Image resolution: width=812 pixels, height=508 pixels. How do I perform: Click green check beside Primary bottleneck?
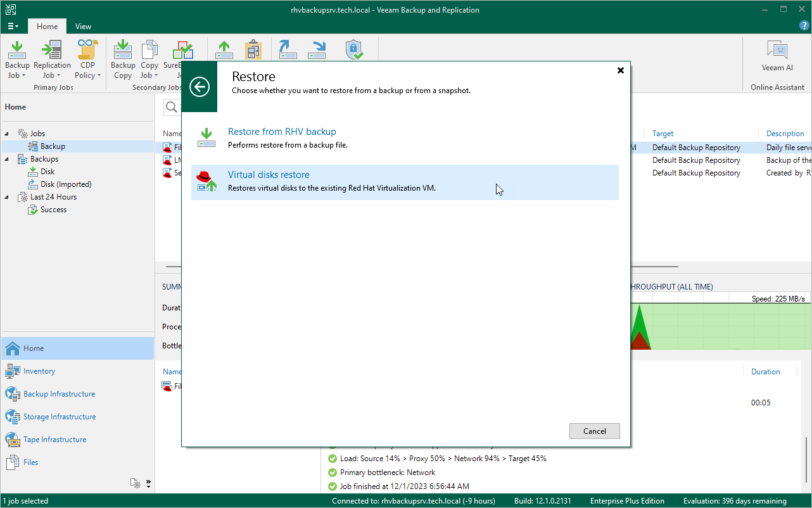click(333, 473)
